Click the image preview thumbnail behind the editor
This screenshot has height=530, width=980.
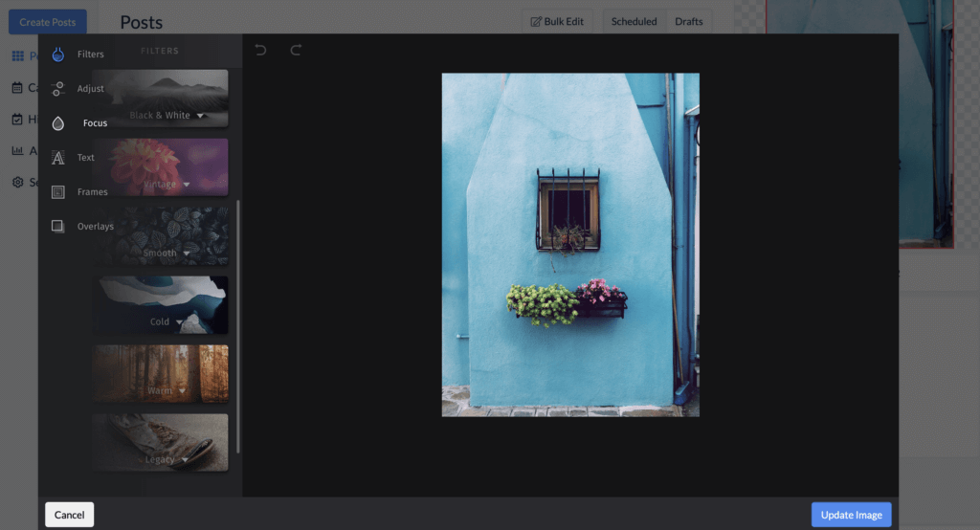click(859, 123)
